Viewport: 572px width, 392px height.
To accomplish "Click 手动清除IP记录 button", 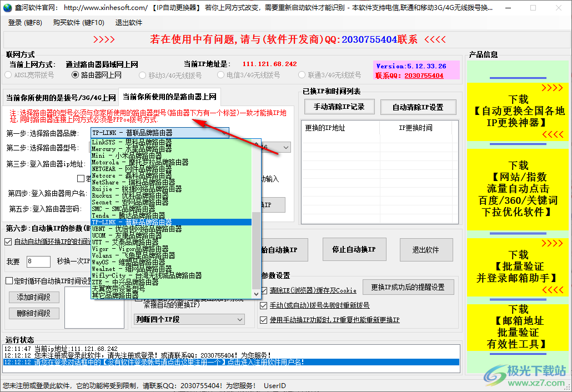I will 339,107.
